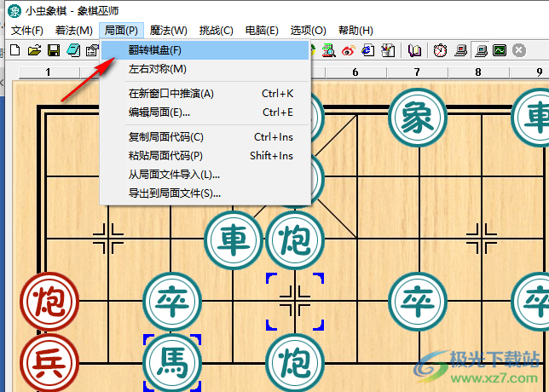Screen dimensions: 549x392
Task: Select 左右对称(M) menu entry
Action: tap(205, 69)
